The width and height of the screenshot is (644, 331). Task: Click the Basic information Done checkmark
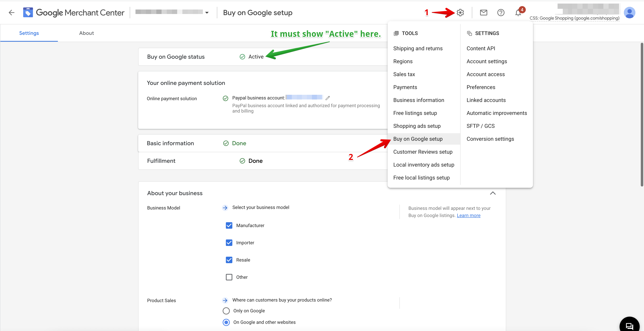click(x=226, y=143)
